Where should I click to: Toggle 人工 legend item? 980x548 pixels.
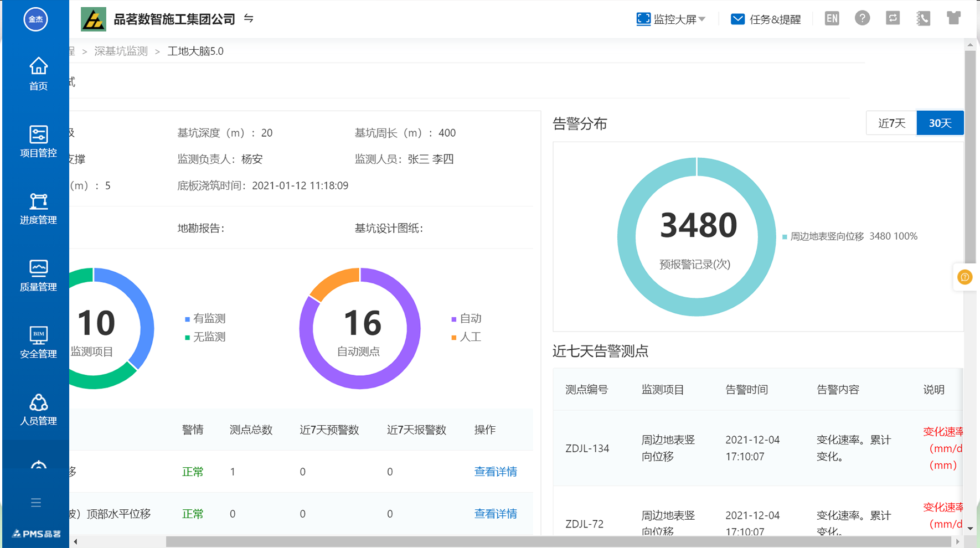tap(466, 337)
